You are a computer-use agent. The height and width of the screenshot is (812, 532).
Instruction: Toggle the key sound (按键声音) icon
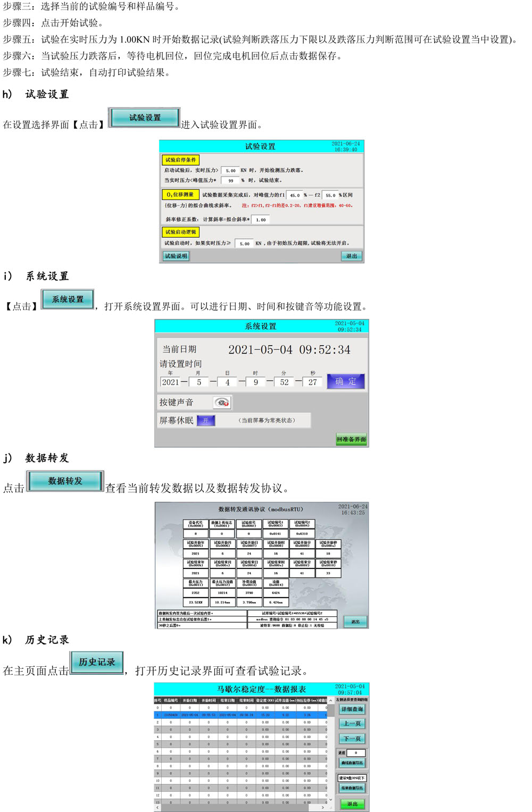pyautogui.click(x=222, y=403)
